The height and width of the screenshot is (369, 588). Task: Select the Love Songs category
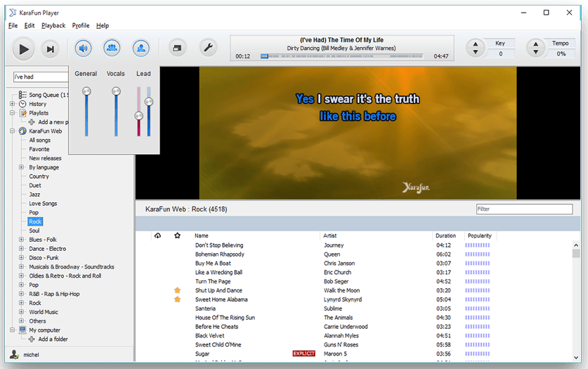coord(43,204)
